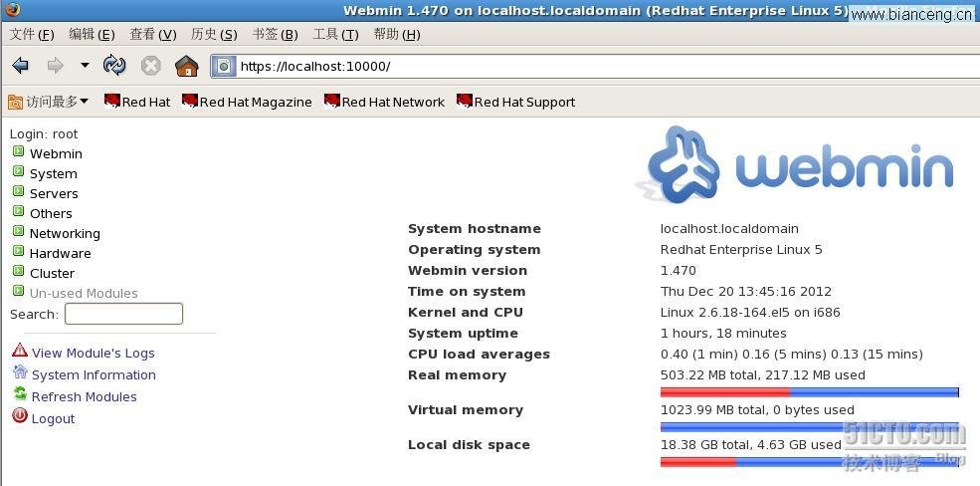980x486 pixels.
Task: Open the Red Hat Support bookmark
Action: pyautogui.click(x=515, y=102)
